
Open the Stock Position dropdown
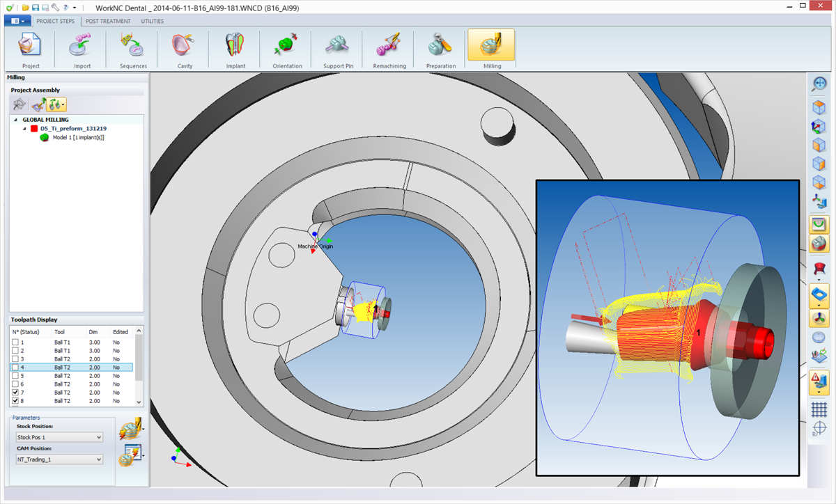click(x=59, y=437)
